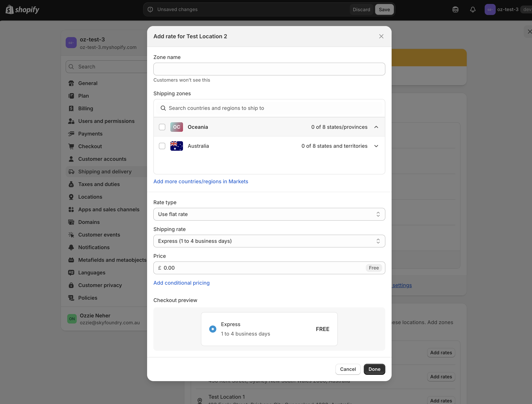Click the Billing icon in settings sidebar
The image size is (532, 404).
71,108
